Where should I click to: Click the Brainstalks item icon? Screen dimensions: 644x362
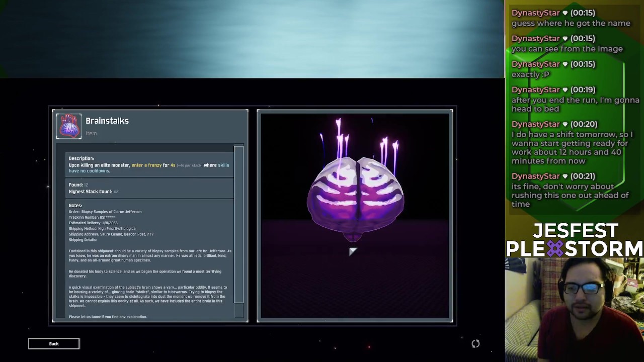click(x=69, y=126)
